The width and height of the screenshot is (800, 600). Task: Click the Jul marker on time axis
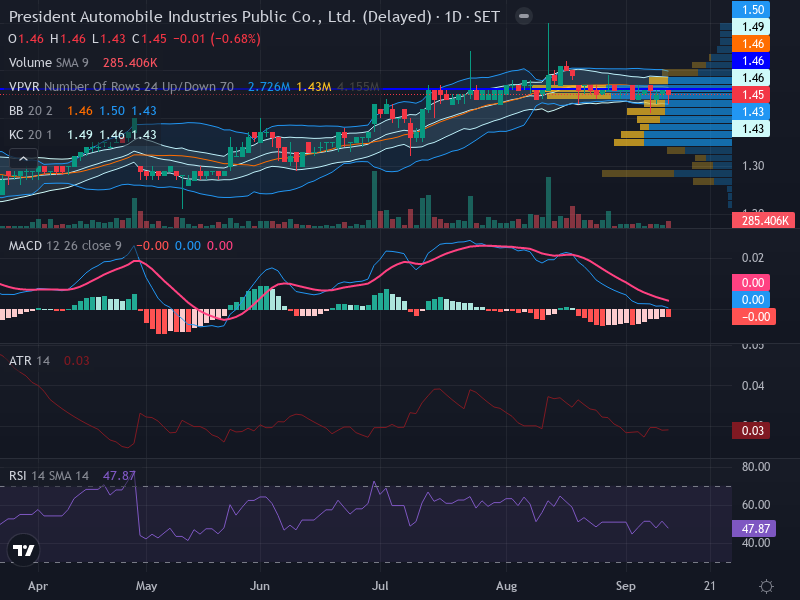pos(380,586)
